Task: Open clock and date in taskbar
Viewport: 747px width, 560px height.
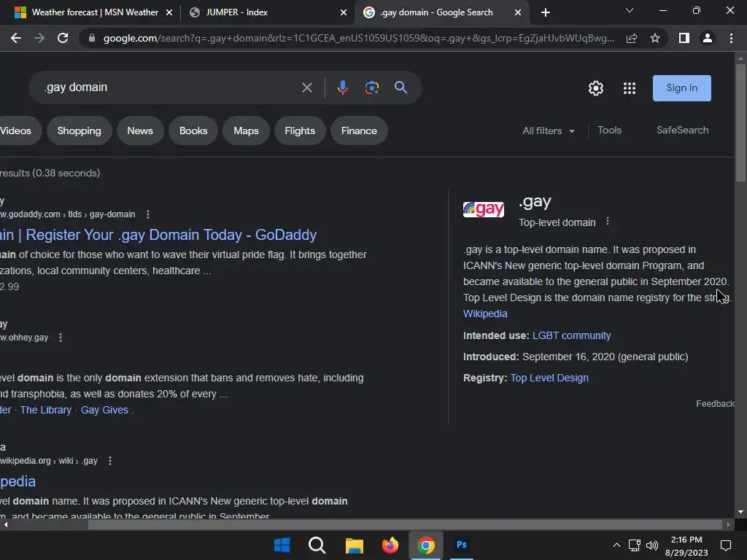Action: tap(686, 545)
